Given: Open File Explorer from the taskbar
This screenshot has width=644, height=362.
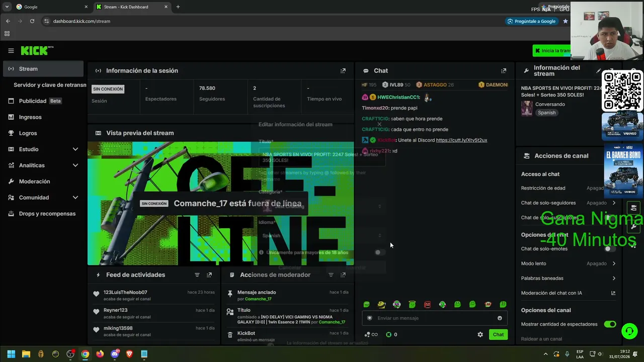Looking at the screenshot, I should (x=26, y=354).
